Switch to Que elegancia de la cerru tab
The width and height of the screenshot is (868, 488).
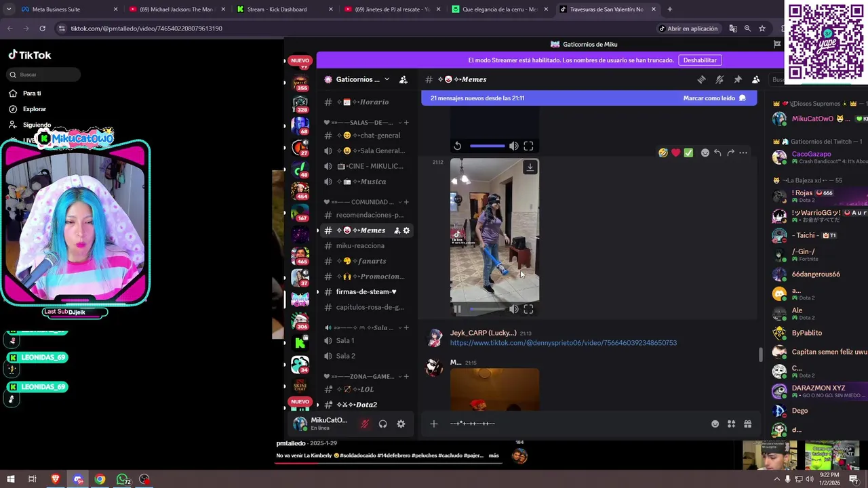[x=500, y=9]
